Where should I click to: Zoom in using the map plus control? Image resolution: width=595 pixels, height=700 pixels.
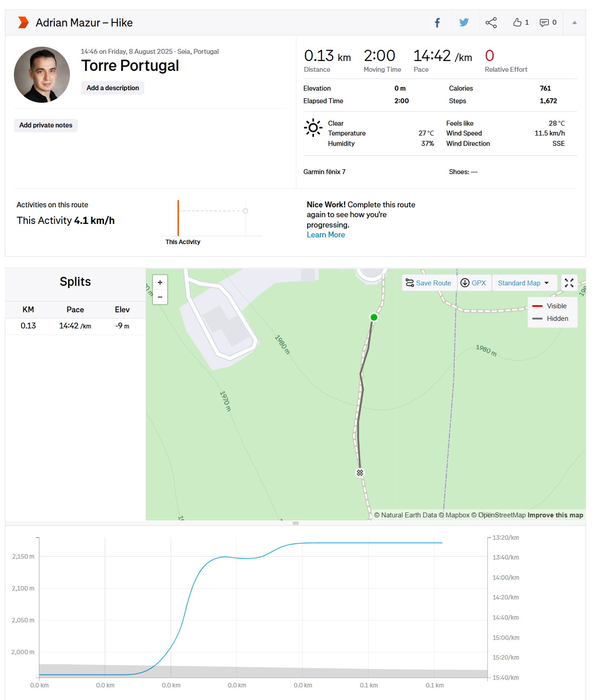pos(160,282)
